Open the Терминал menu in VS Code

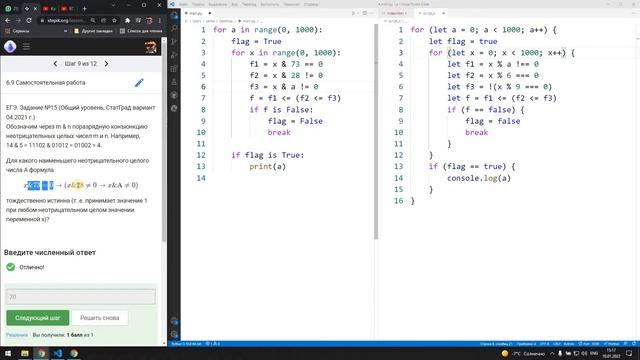[x=291, y=4]
